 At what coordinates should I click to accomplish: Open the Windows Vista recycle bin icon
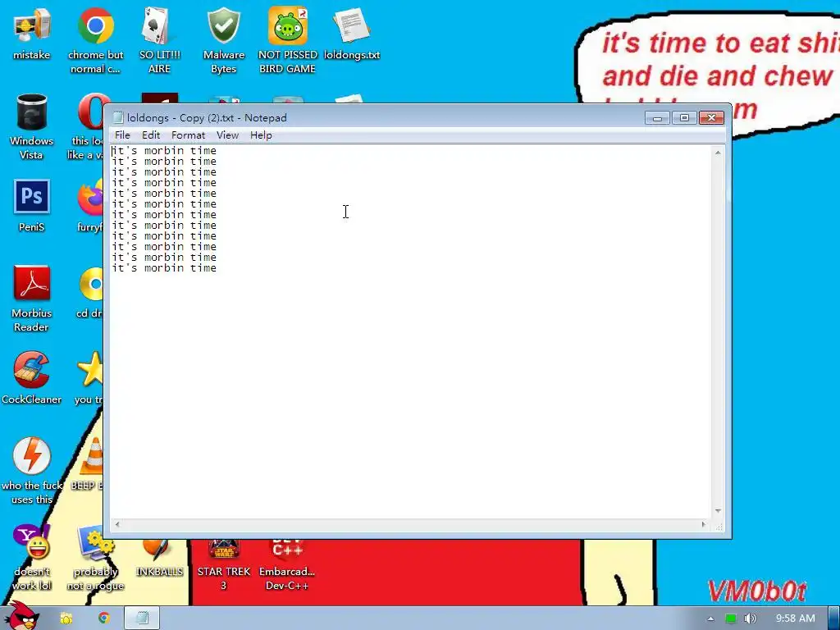click(x=32, y=127)
